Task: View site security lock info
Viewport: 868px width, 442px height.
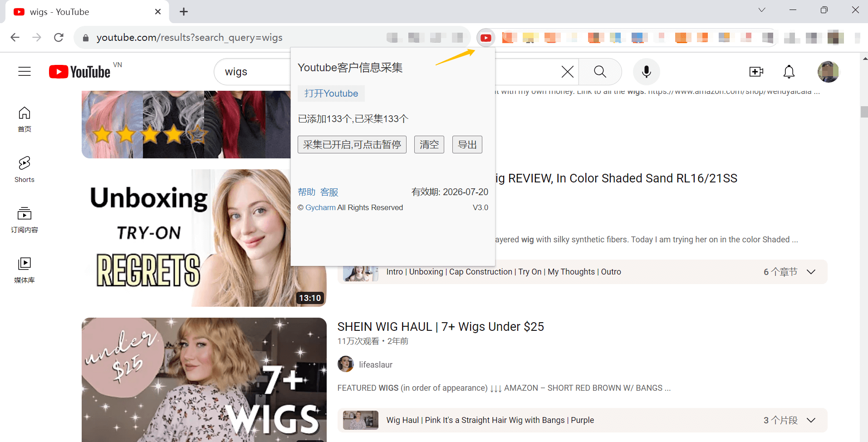Action: (86, 38)
